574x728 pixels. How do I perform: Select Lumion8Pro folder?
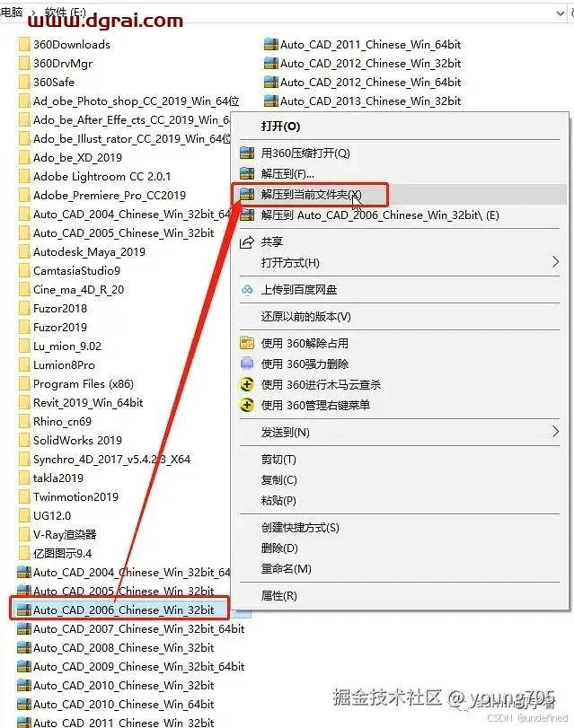pyautogui.click(x=57, y=365)
